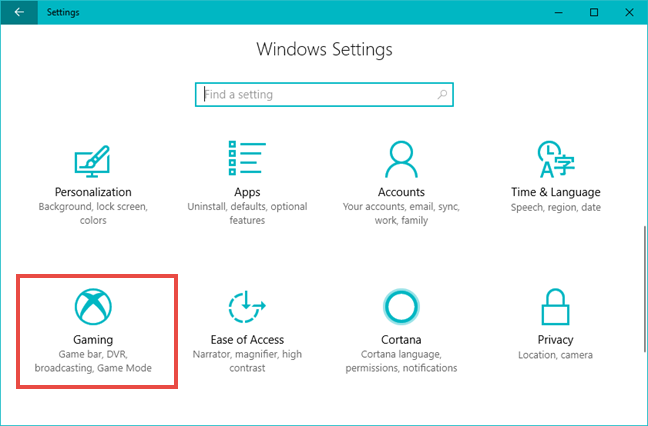The width and height of the screenshot is (648, 426).
Task: Click the Gaming label
Action: click(93, 340)
